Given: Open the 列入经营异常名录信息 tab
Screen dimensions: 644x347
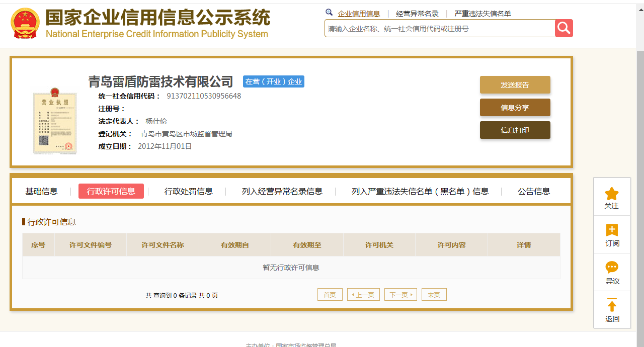Looking at the screenshot, I should (x=282, y=191).
